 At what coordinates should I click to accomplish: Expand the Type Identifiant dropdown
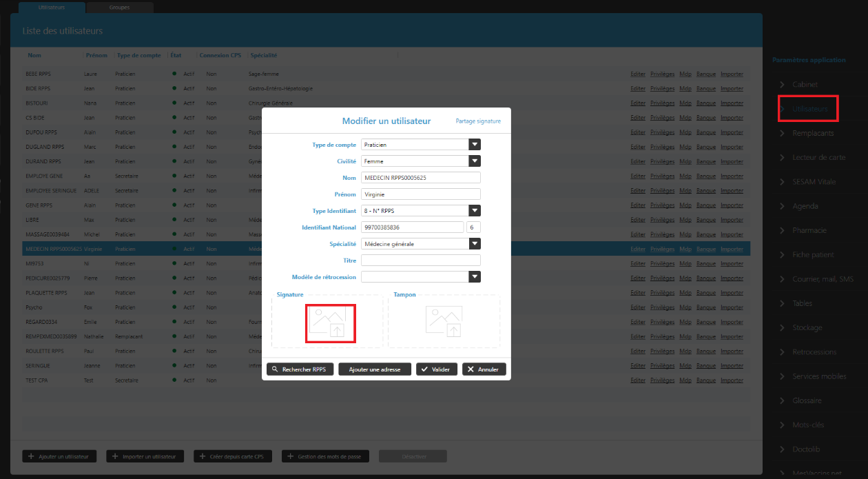[474, 211]
